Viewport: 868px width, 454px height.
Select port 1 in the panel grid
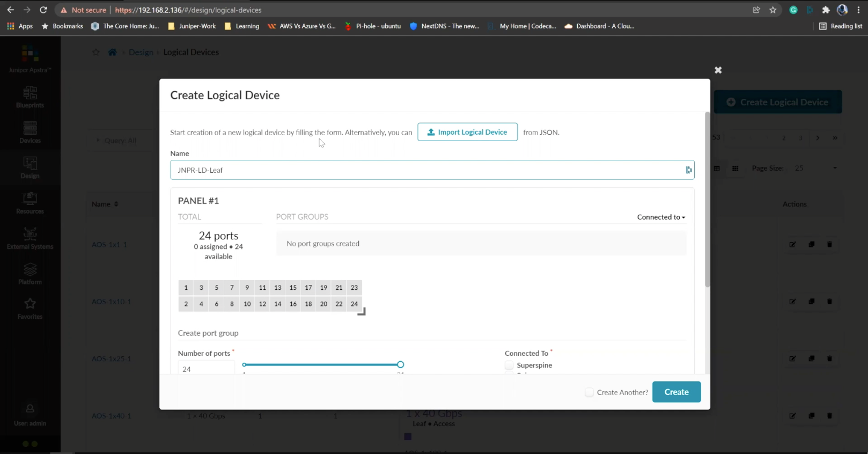[x=186, y=288]
